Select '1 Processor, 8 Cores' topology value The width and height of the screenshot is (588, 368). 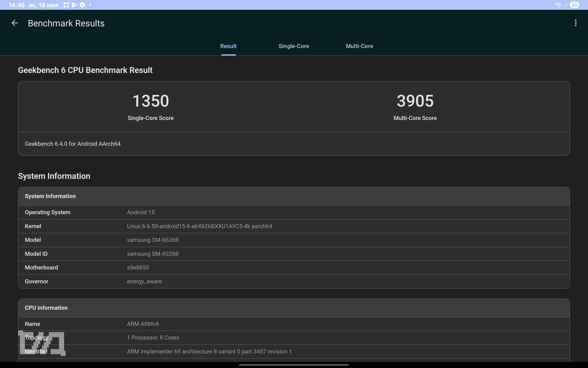(x=153, y=338)
